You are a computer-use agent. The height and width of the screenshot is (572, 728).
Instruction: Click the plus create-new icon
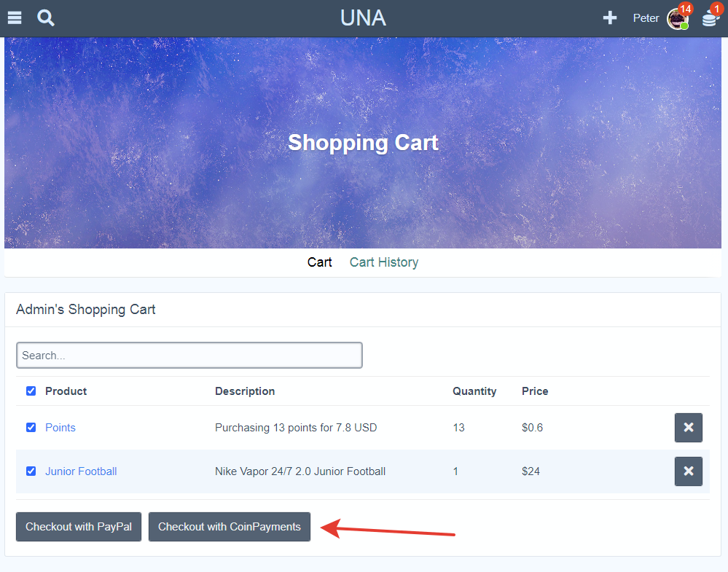click(610, 18)
